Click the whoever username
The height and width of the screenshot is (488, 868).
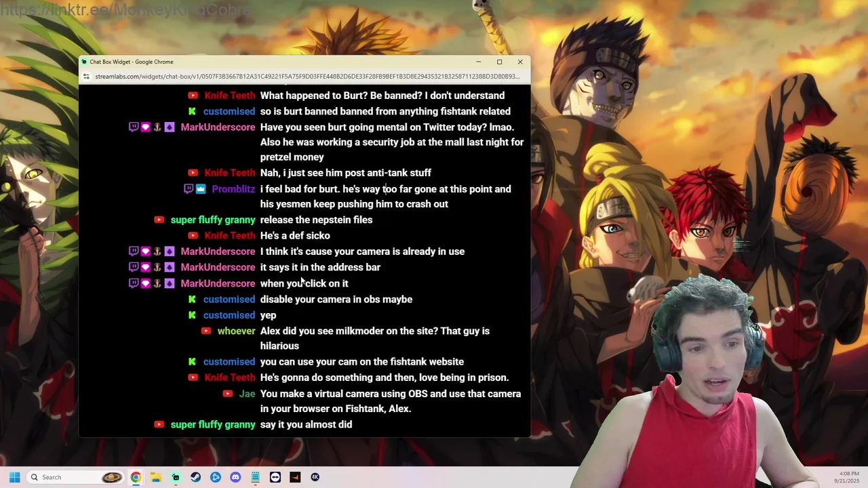coord(236,331)
